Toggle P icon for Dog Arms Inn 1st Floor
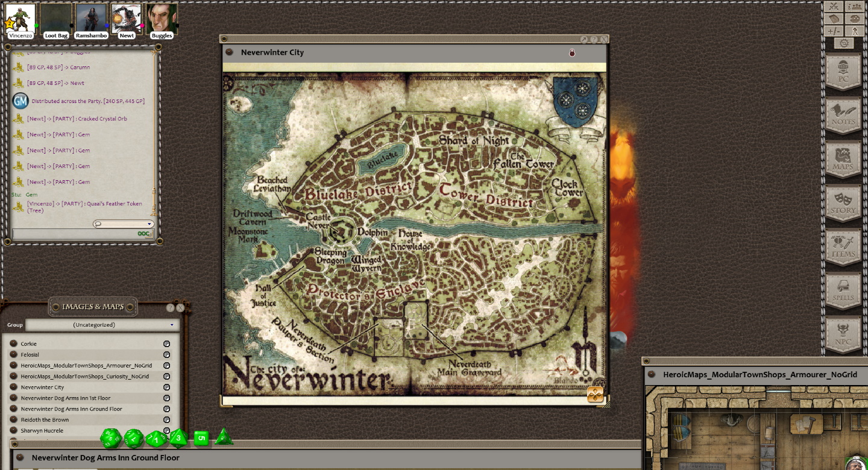 tap(167, 398)
